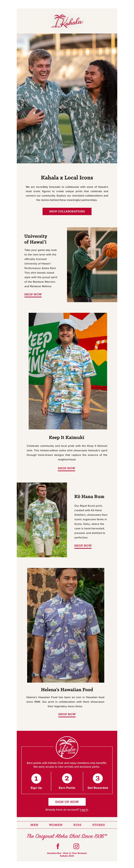Click the number 1 Sign Up circle
Image resolution: width=134 pixels, height=868 pixels.
click(x=36, y=778)
